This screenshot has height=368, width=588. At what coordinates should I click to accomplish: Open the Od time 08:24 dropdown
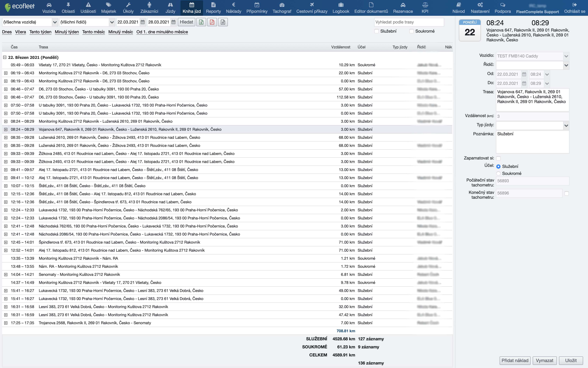pos(547,74)
